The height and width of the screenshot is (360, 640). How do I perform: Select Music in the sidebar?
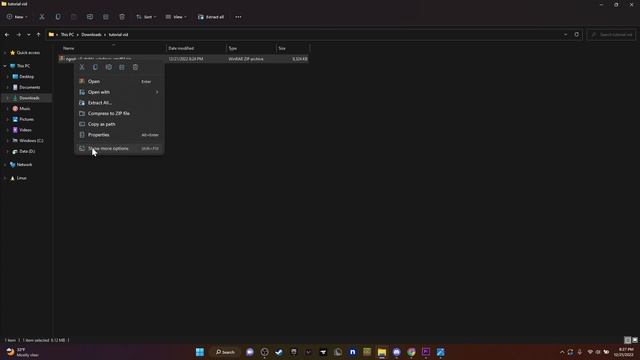(24, 109)
